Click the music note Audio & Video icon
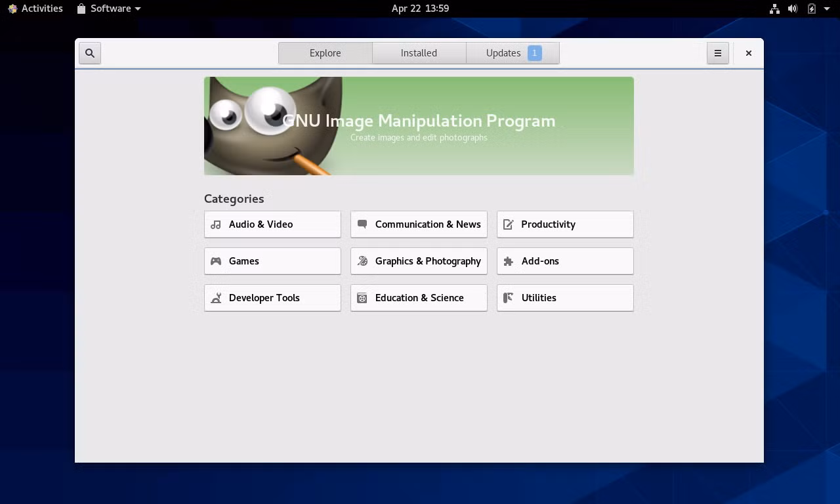Screen dimensions: 840x504 point(215,224)
